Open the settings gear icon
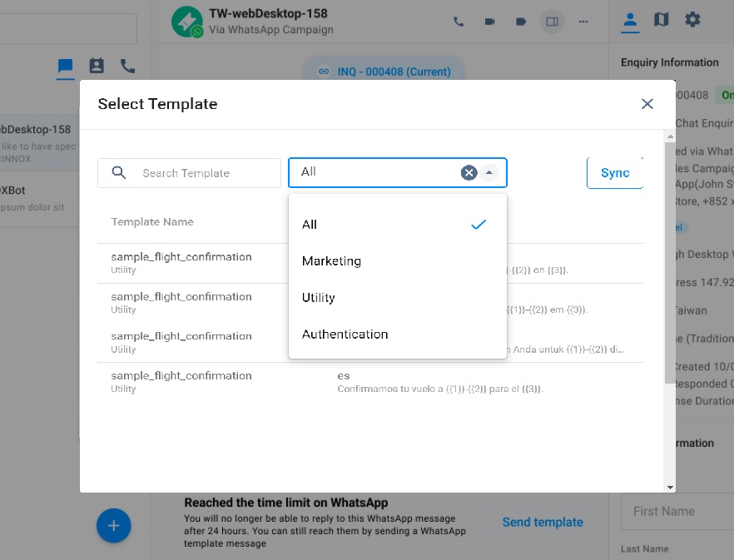This screenshot has width=734, height=560. [692, 20]
